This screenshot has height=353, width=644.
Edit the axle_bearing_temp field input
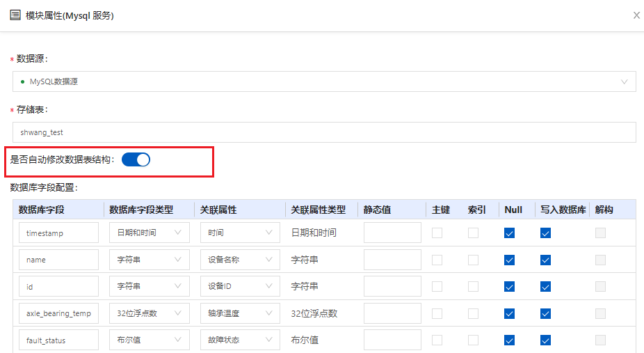pyautogui.click(x=58, y=313)
